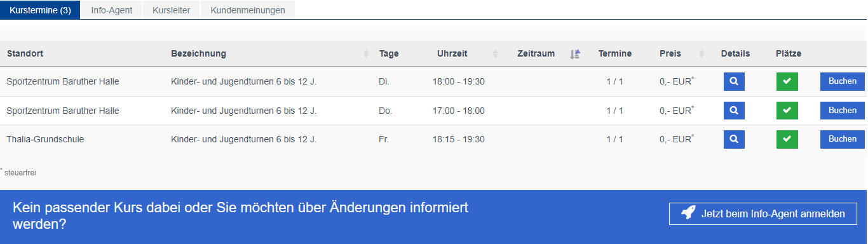Book the Tuesday 18:00 - 19:30 course
Image resolution: width=868 pixels, height=244 pixels.
(x=843, y=81)
